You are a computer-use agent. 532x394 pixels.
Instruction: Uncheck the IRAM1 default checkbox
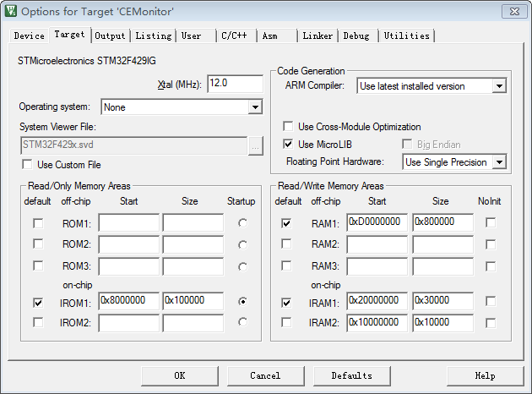tap(286, 303)
